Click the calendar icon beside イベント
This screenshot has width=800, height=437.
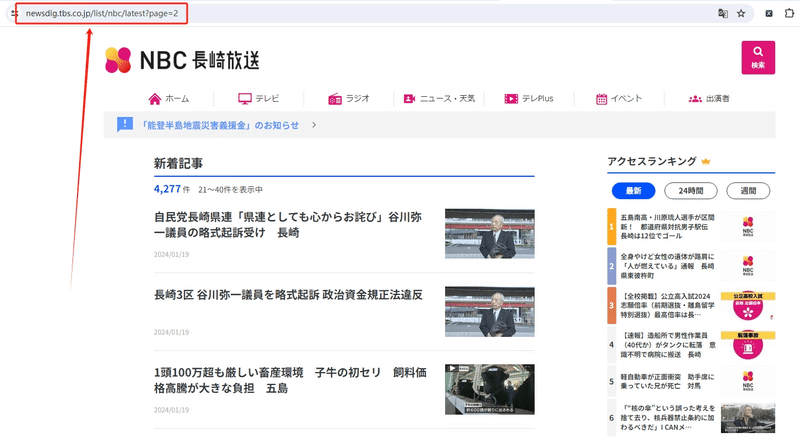click(602, 99)
